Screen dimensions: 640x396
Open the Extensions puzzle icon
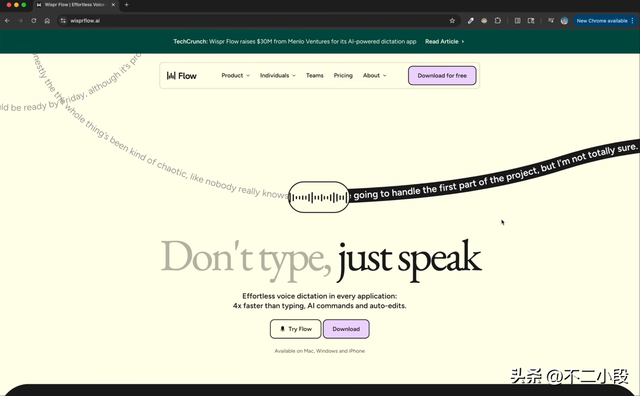[x=498, y=20]
